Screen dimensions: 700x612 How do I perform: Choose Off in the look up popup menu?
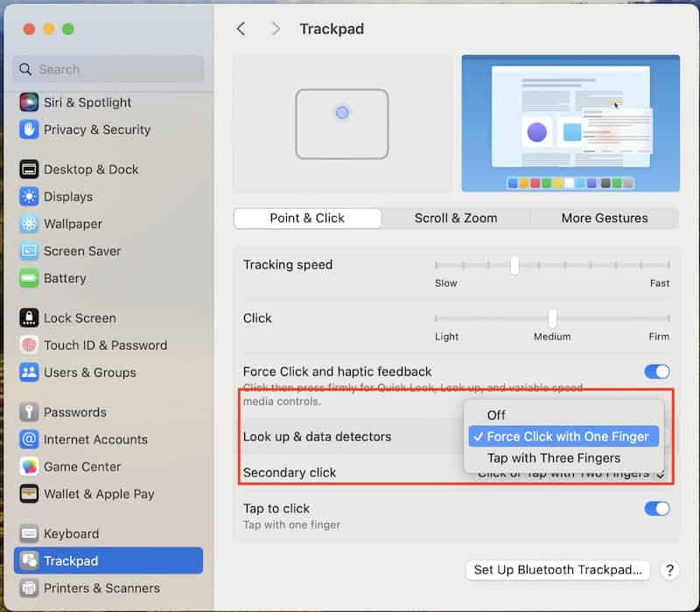[496, 415]
